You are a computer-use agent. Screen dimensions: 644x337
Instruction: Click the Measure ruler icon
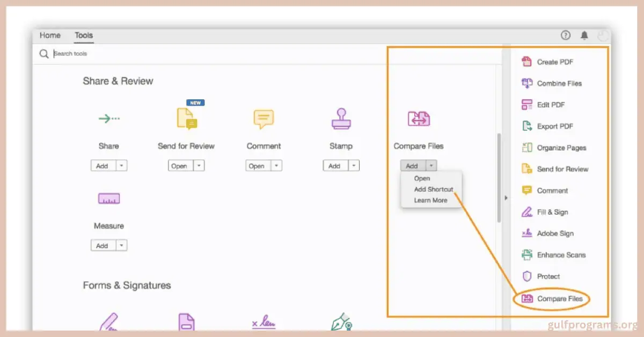(108, 199)
